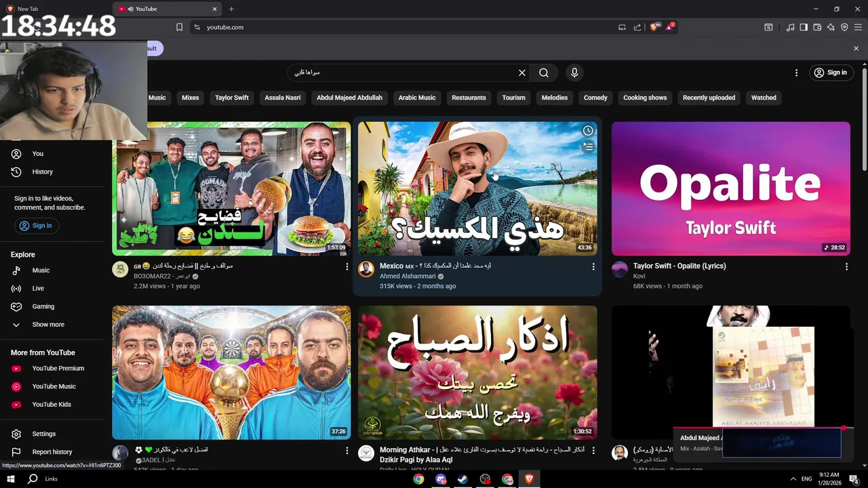Viewport: 868px width, 488px height.
Task: Open YouTube Premium link
Action: [58, 369]
